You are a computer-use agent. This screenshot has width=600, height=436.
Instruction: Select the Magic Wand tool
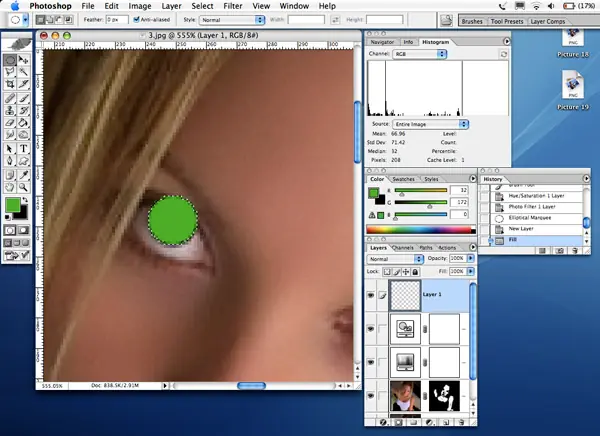coord(23,72)
